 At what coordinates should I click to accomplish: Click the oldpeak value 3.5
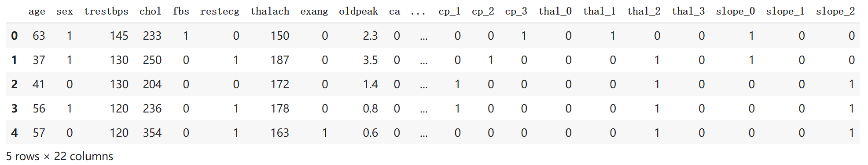point(370,60)
